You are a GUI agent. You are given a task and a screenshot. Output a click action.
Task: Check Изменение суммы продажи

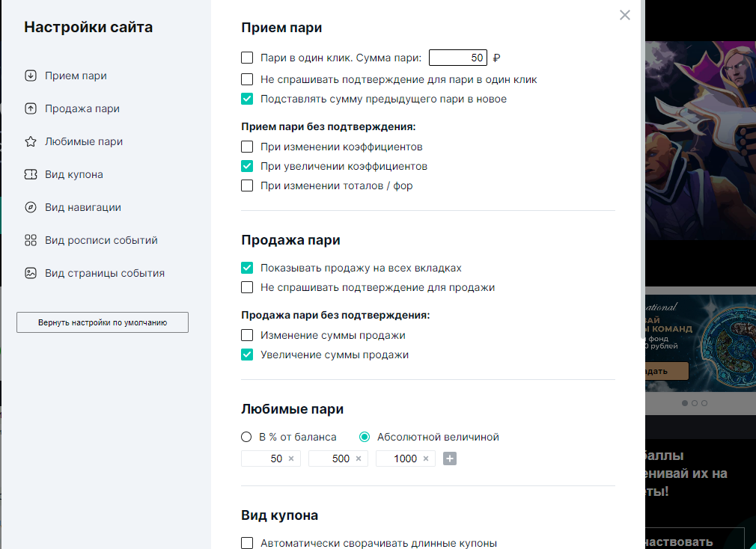click(x=247, y=335)
